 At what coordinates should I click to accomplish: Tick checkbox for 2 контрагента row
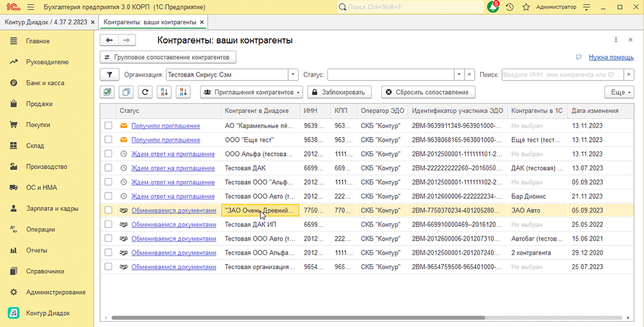pos(108,253)
